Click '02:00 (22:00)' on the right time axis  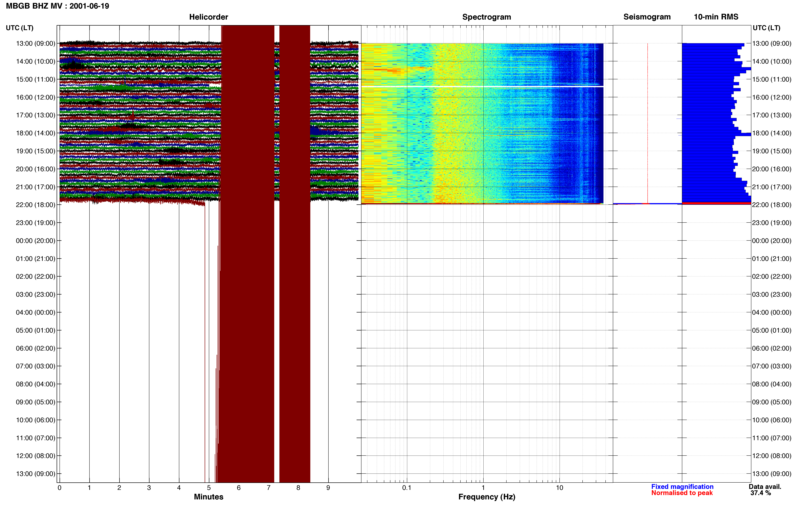[772, 277]
